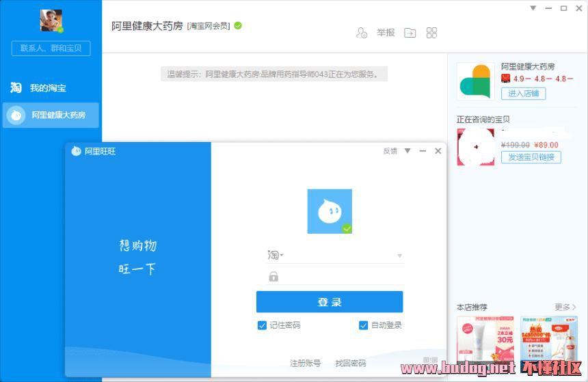Click the add contact icon in the chat header
588x382 pixels.
pos(362,33)
